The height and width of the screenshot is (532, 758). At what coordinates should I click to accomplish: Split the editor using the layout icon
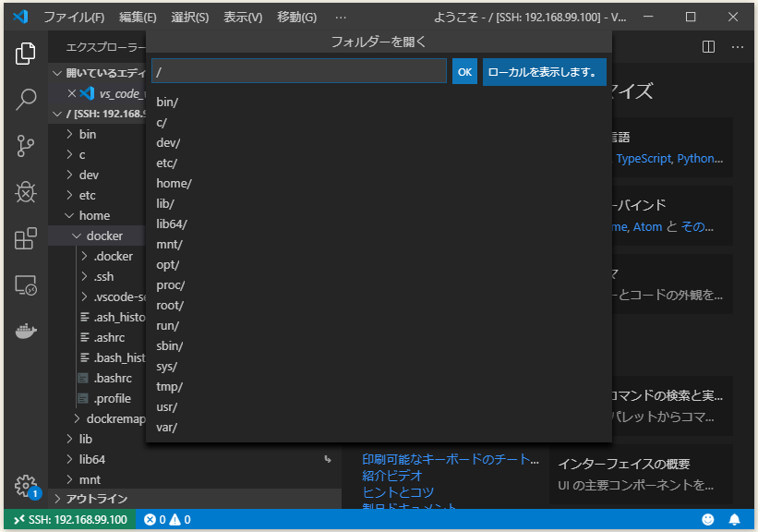coord(708,46)
